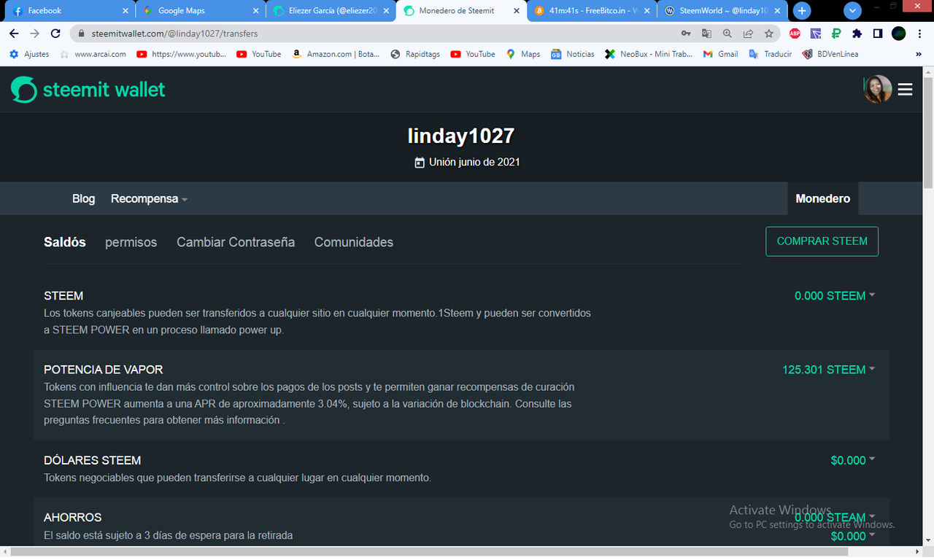
Task: Switch to the Facebook tab
Action: tap(68, 11)
